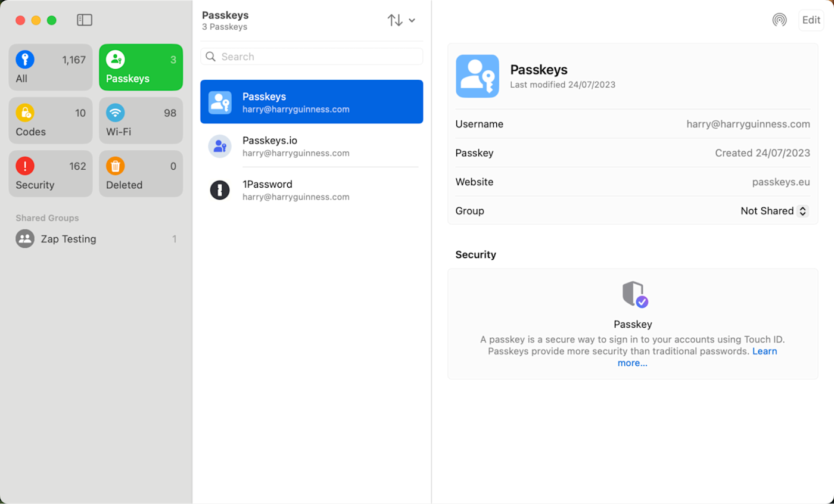The image size is (834, 504).
Task: Click the selected Passkeys row icon
Action: (x=220, y=102)
